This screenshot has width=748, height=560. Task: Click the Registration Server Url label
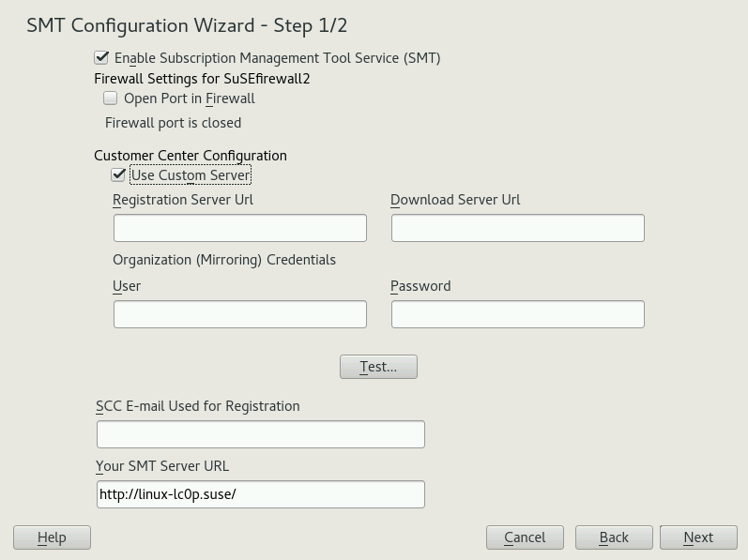coord(183,200)
